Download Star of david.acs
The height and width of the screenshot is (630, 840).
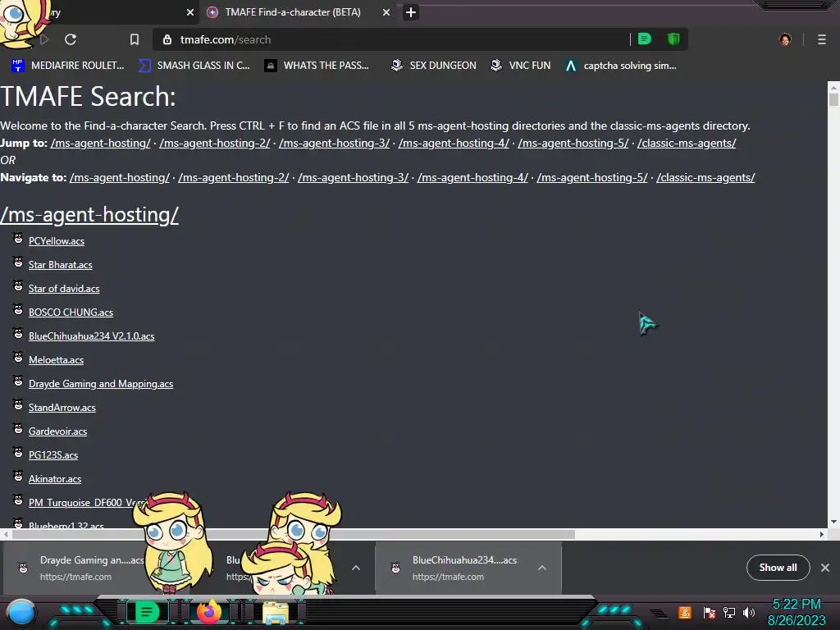click(x=64, y=289)
